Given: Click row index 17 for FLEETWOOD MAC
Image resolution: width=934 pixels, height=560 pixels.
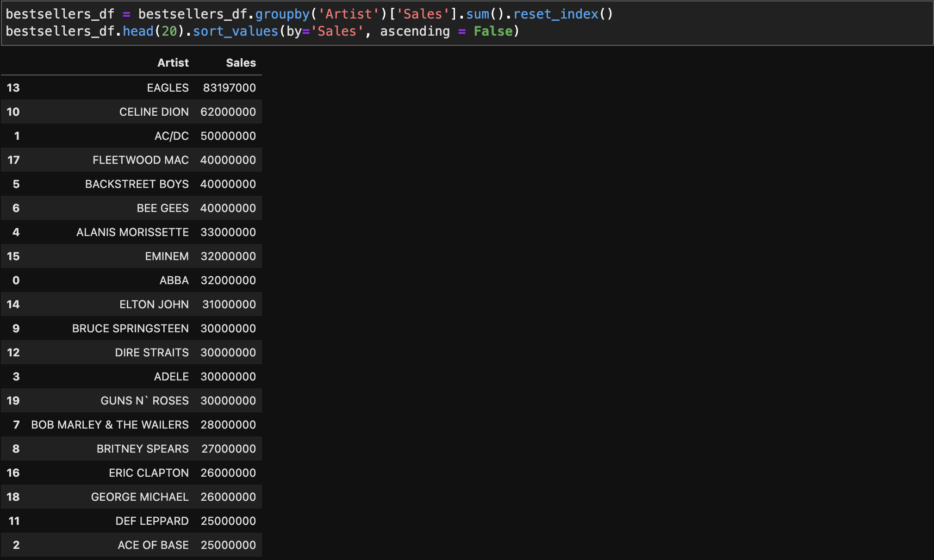Looking at the screenshot, I should (13, 160).
